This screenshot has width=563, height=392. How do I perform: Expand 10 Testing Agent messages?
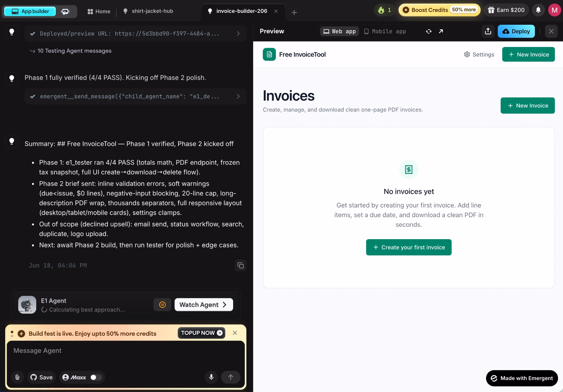pyautogui.click(x=71, y=51)
